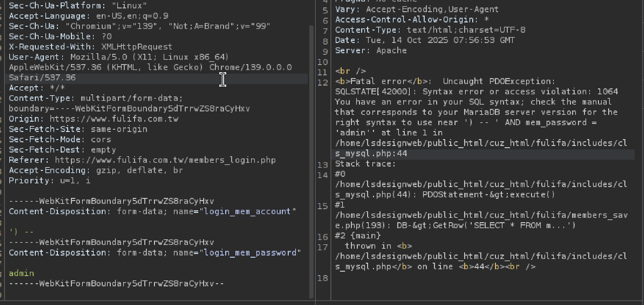This screenshot has width=644, height=305.
Task: Click the AppleWebKit/537.36 (KHTML, like Gecko) line
Action: click(150, 67)
